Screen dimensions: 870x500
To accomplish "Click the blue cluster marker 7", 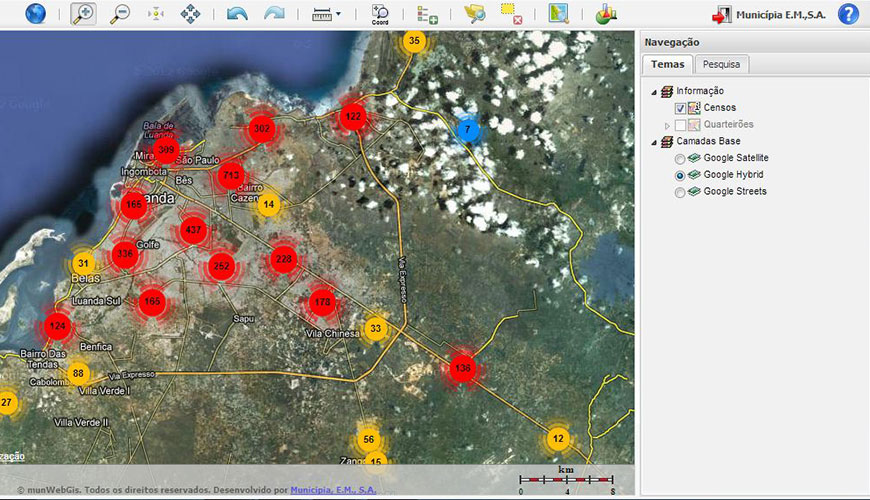I will point(467,130).
